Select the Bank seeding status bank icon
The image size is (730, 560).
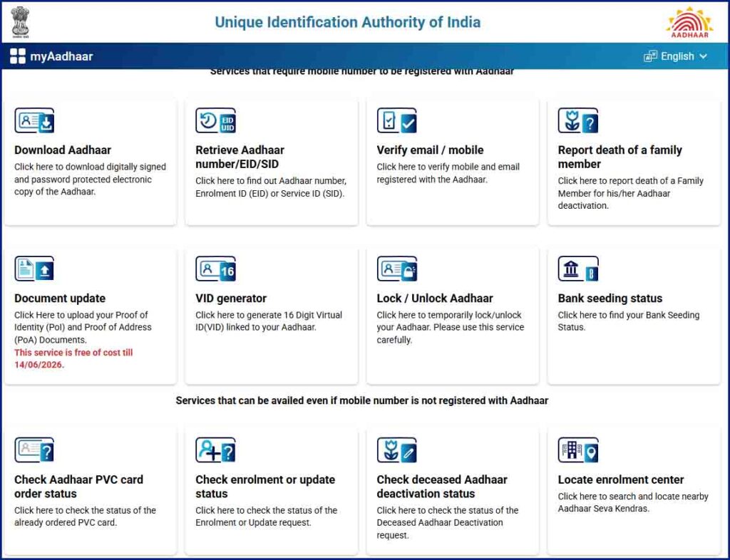tap(578, 269)
